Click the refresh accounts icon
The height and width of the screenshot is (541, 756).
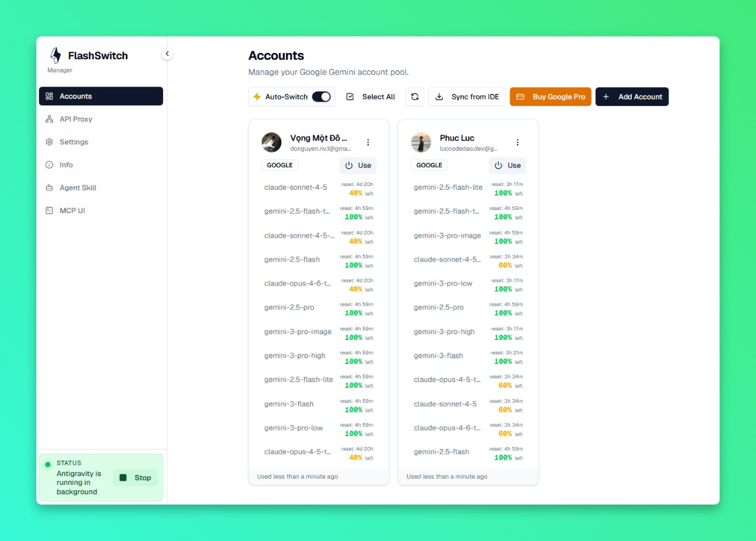pos(415,96)
